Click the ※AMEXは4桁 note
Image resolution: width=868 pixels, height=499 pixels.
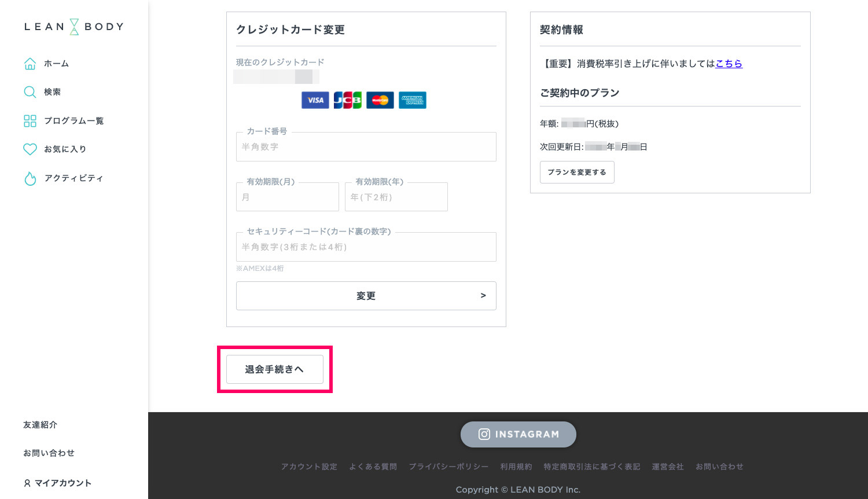coord(260,269)
